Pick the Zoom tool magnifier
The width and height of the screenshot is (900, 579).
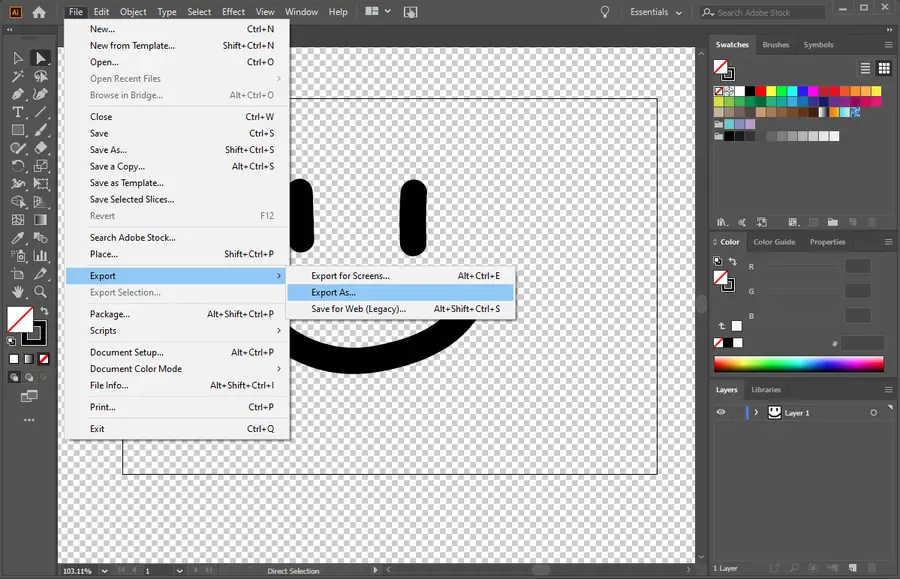41,292
